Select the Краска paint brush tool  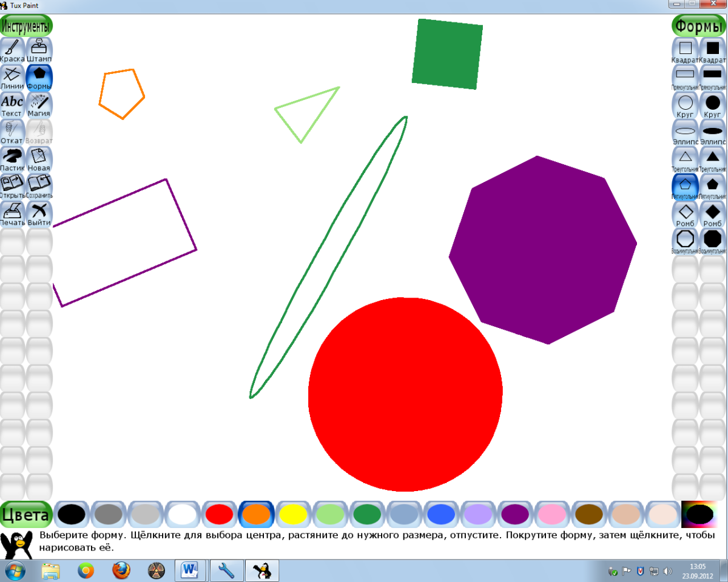click(x=13, y=50)
